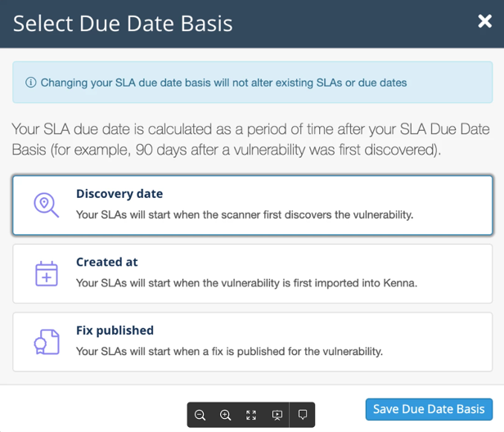Start presentation mode from the toolbar

point(277,416)
